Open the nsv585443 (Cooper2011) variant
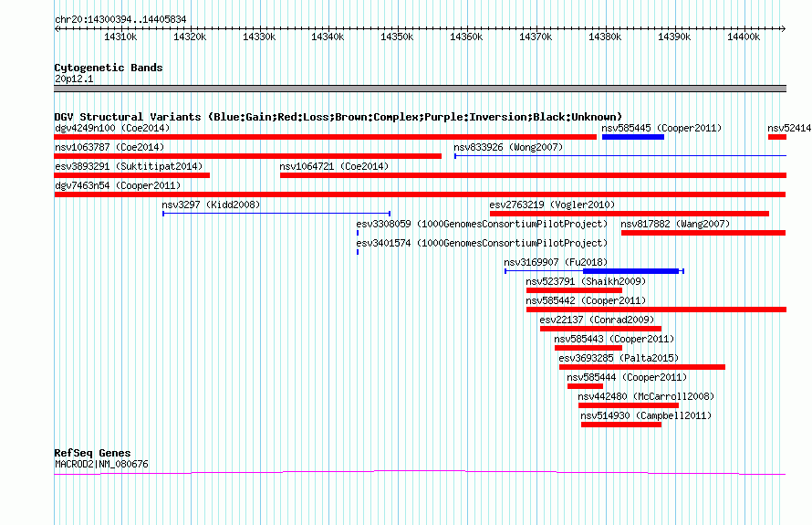Image resolution: width=812 pixels, height=525 pixels. (x=588, y=348)
